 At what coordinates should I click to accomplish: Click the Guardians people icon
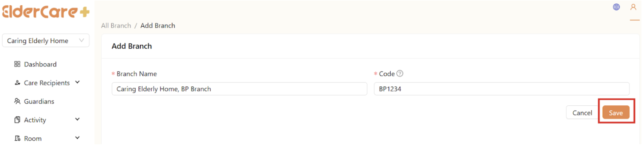[17, 101]
